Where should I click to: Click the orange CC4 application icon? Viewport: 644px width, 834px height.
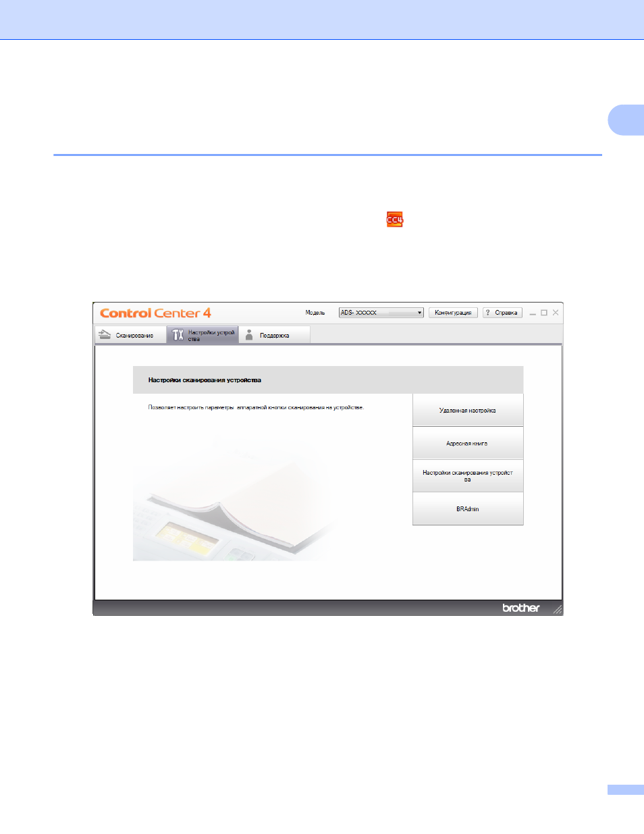(395, 219)
